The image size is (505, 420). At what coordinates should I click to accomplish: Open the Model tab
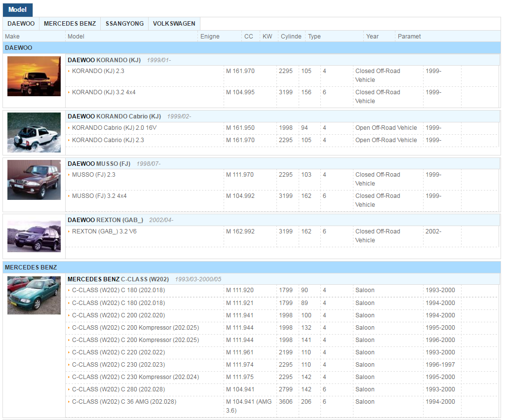[x=18, y=10]
